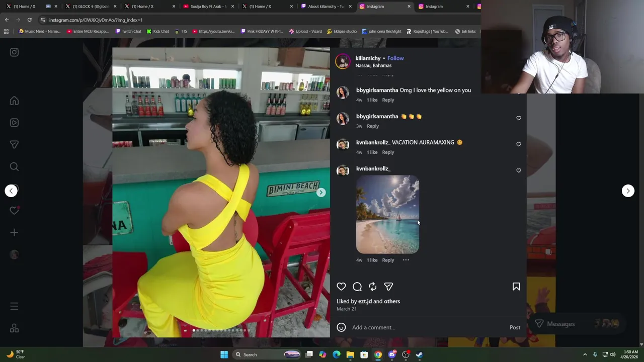Focus the Add a comment field
644x362 pixels.
tap(428, 327)
